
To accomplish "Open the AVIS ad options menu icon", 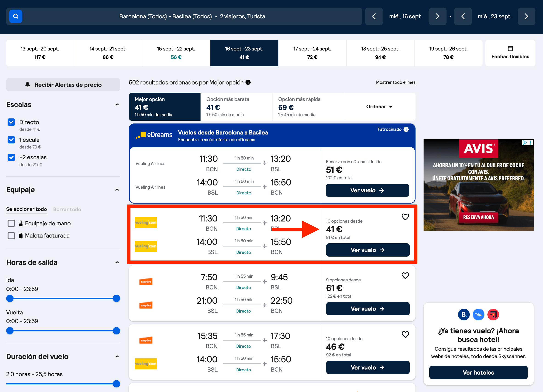I will pyautogui.click(x=531, y=143).
